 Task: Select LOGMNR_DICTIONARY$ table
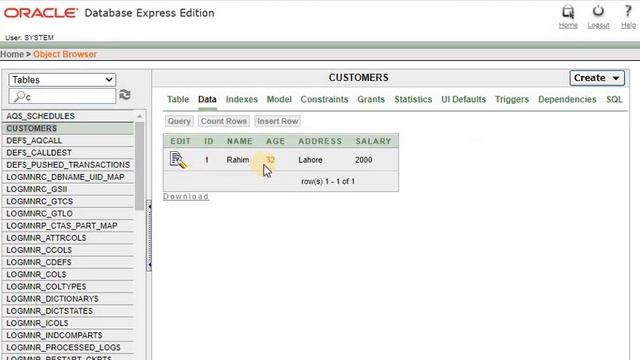click(68, 299)
